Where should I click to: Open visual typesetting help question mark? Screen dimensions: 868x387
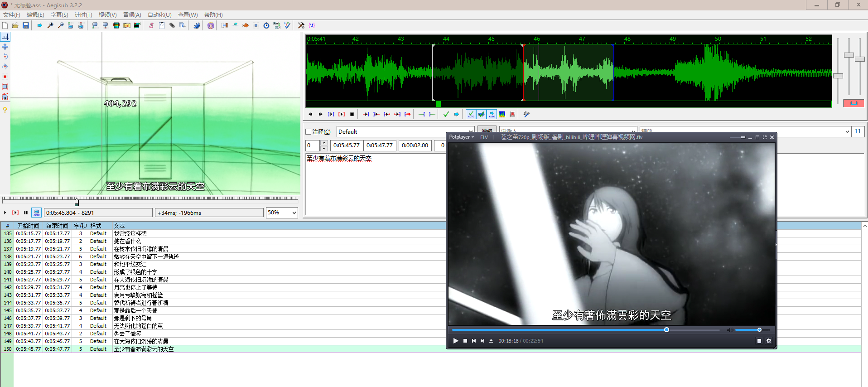tap(5, 110)
